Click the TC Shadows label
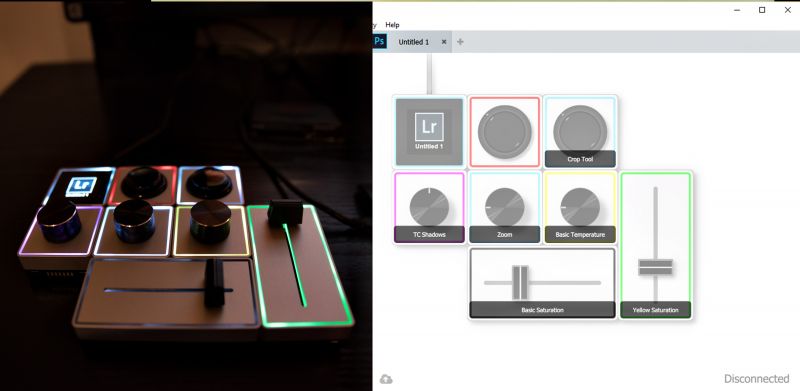Viewport: 800px width, 391px height. (x=429, y=234)
